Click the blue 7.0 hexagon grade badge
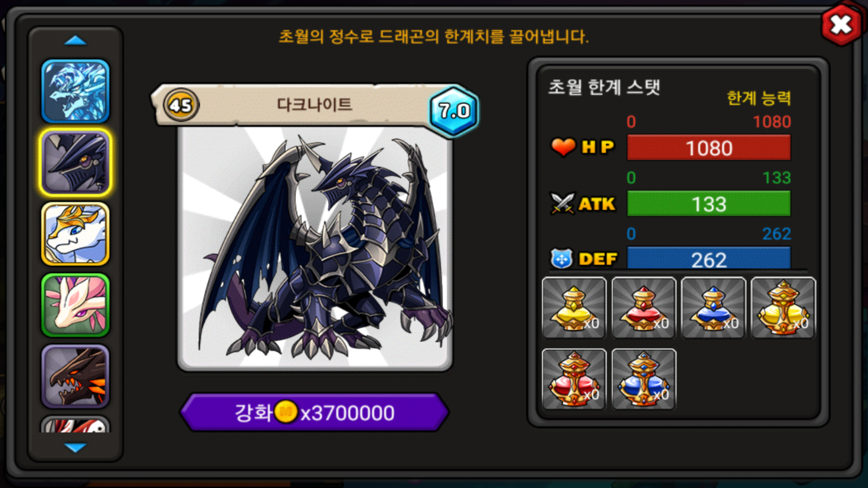 click(453, 110)
